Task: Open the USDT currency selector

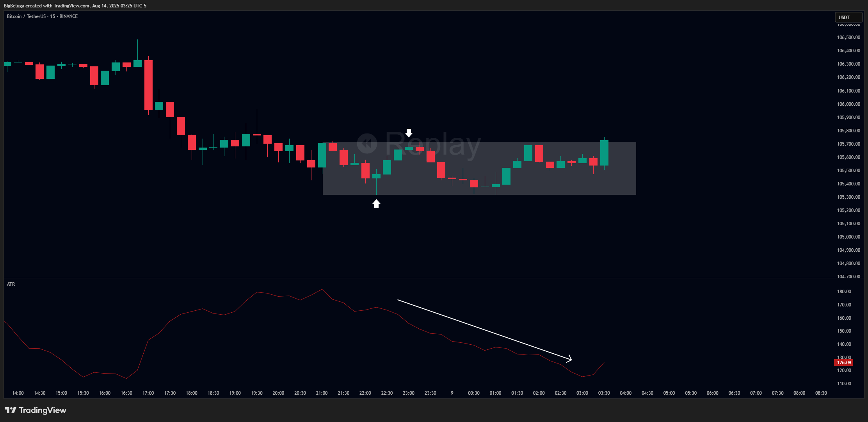Action: click(848, 17)
